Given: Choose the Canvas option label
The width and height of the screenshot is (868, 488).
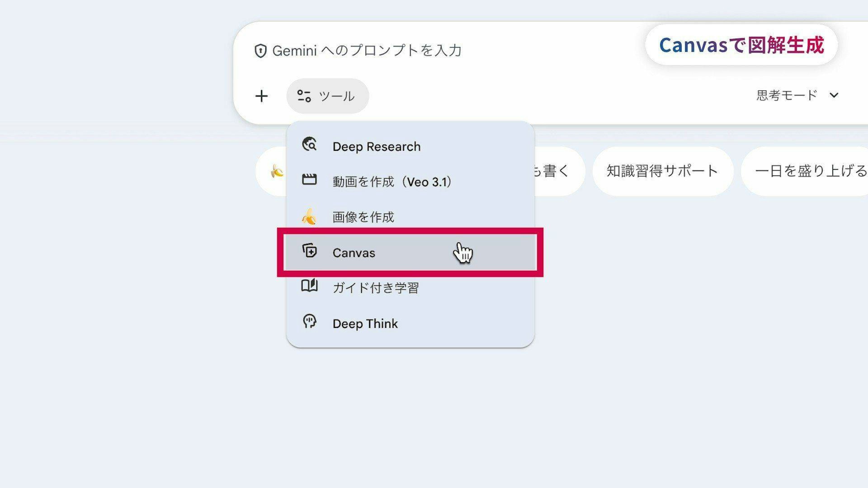Looking at the screenshot, I should pos(354,253).
